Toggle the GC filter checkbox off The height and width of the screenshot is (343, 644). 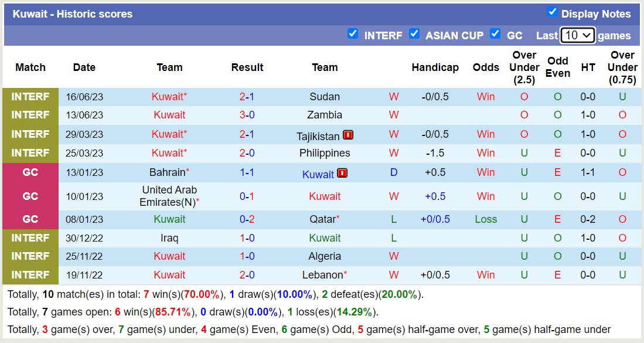tap(495, 35)
